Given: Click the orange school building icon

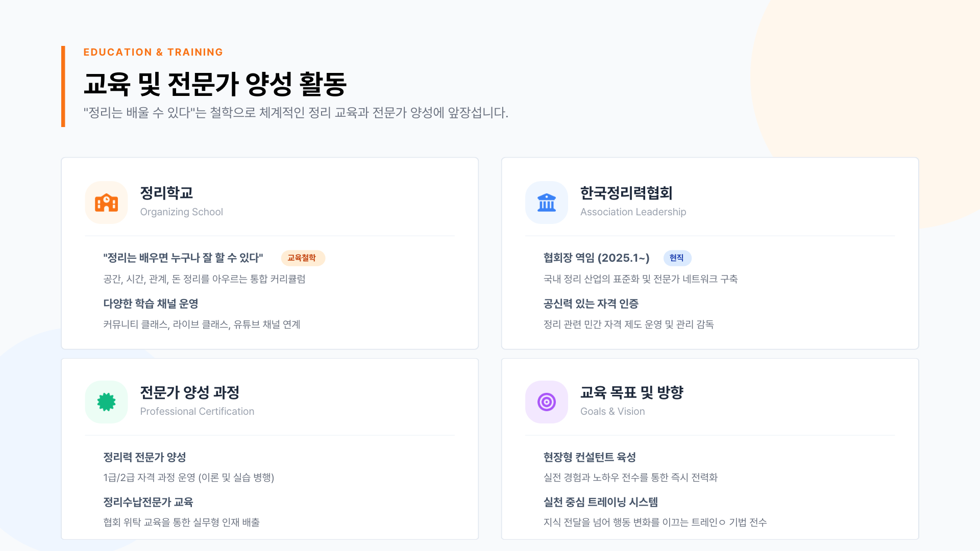Looking at the screenshot, I should point(106,203).
